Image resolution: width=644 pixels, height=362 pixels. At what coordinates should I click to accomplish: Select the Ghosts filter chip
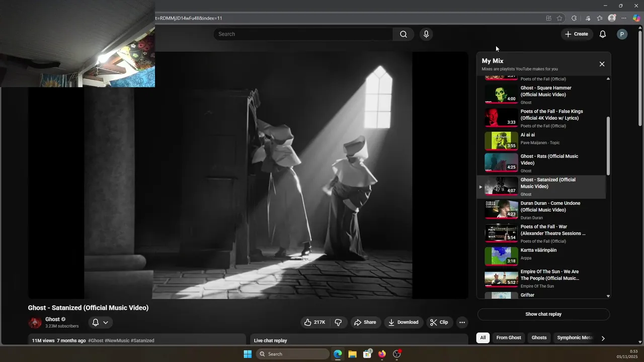[539, 338]
